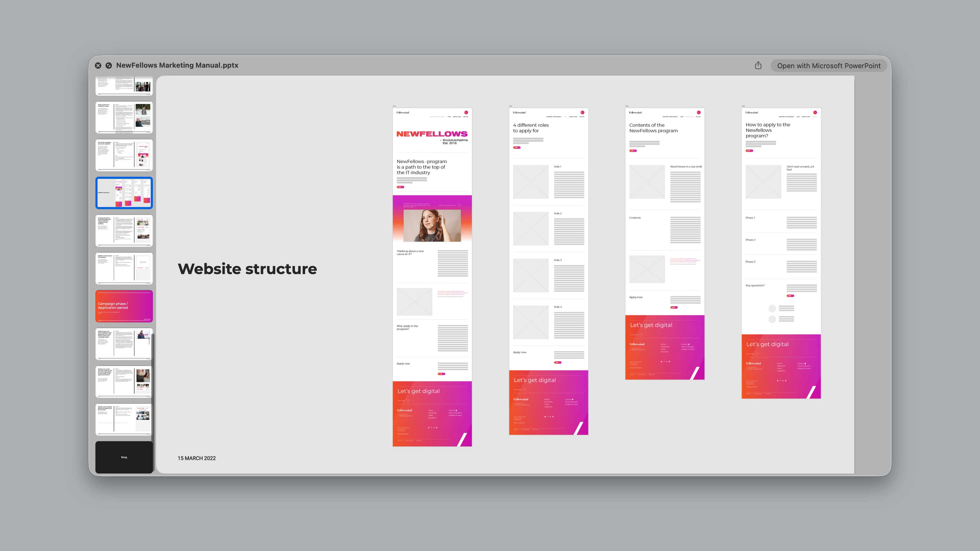Select the 'Creating visuals for marketing' thumbnail
The width and height of the screenshot is (980, 551).
point(124,231)
